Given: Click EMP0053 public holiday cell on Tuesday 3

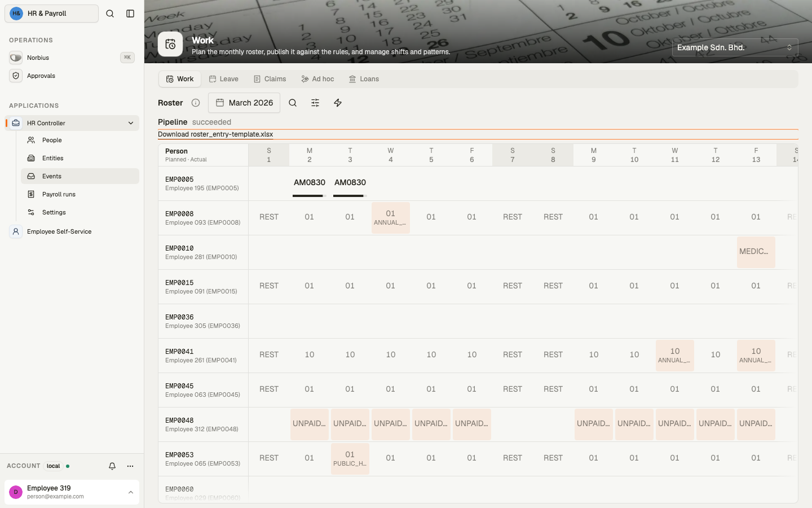Looking at the screenshot, I should (350, 458).
